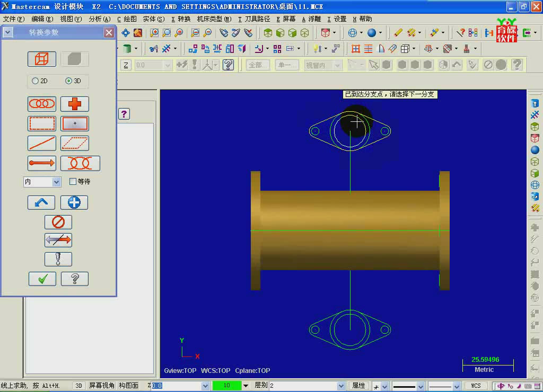Open the 实体(S) menu

click(154, 19)
